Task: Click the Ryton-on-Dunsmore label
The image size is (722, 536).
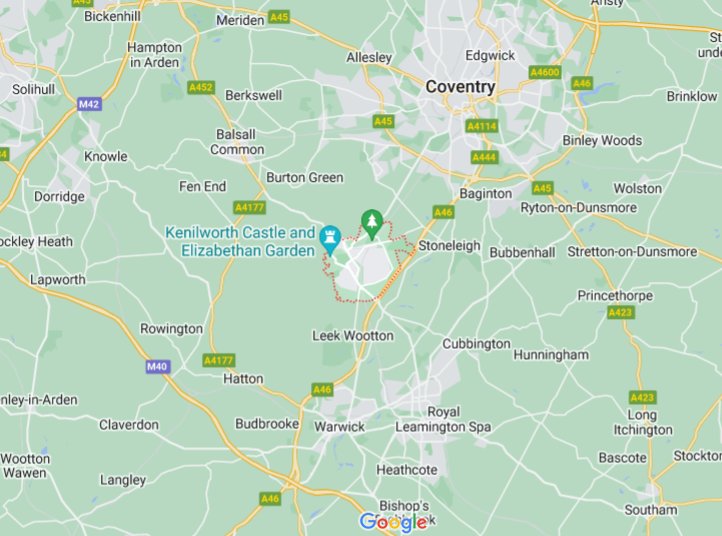Action: coord(579,208)
